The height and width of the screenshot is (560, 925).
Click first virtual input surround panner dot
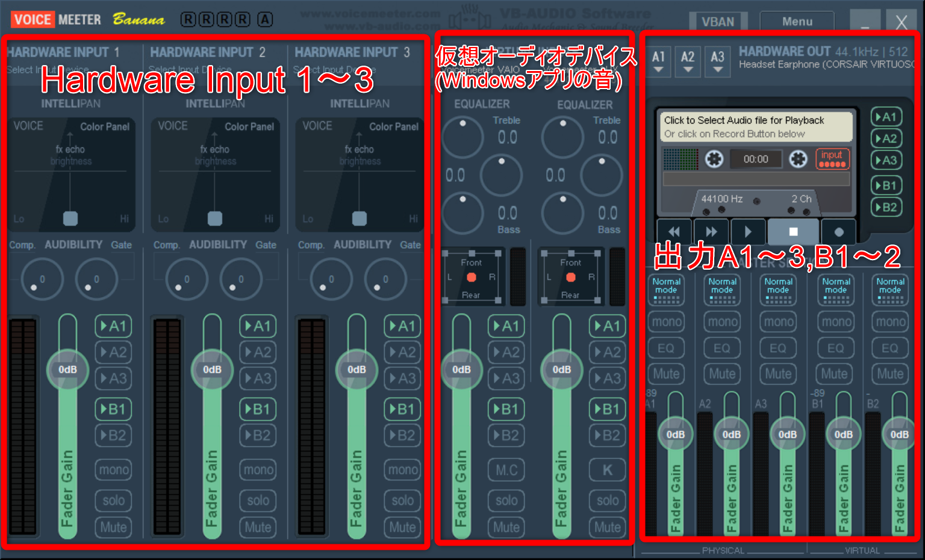pyautogui.click(x=472, y=278)
